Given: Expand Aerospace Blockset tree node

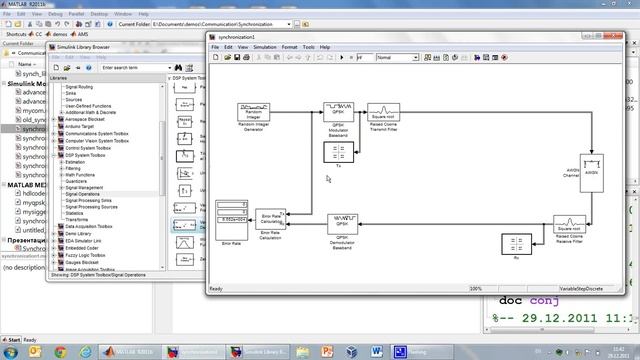Looking at the screenshot, I should click(x=53, y=119).
